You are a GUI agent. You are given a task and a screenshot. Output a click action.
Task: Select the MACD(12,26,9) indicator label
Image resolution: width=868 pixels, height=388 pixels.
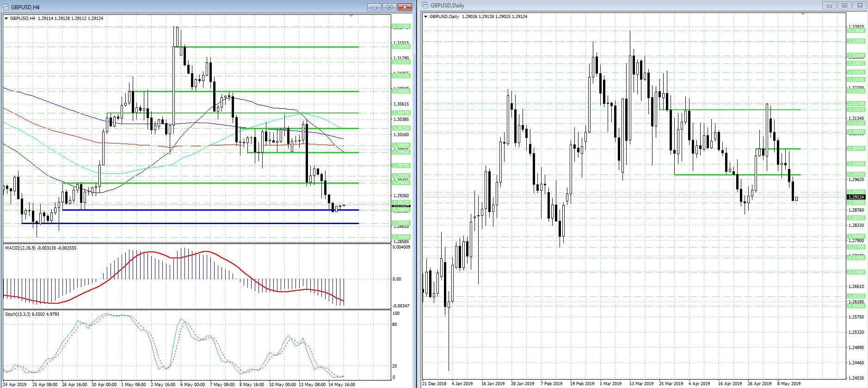point(40,248)
